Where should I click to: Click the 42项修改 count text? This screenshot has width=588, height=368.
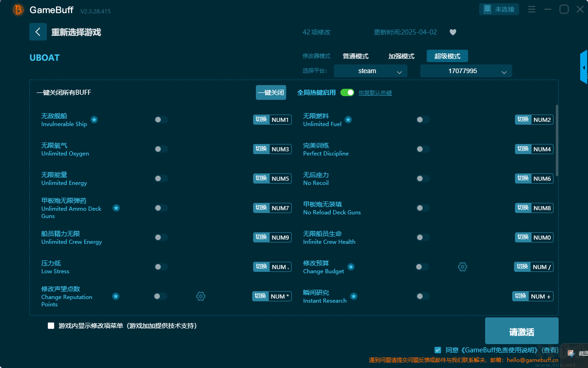tap(317, 32)
